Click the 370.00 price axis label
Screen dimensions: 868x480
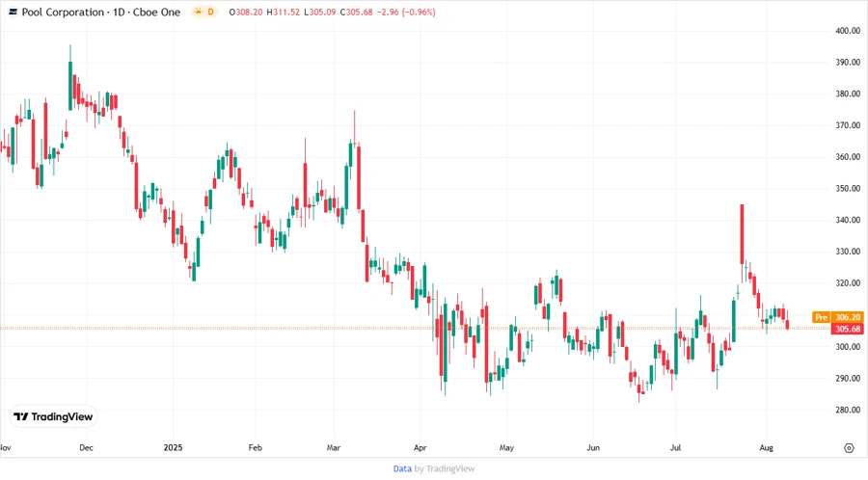848,125
